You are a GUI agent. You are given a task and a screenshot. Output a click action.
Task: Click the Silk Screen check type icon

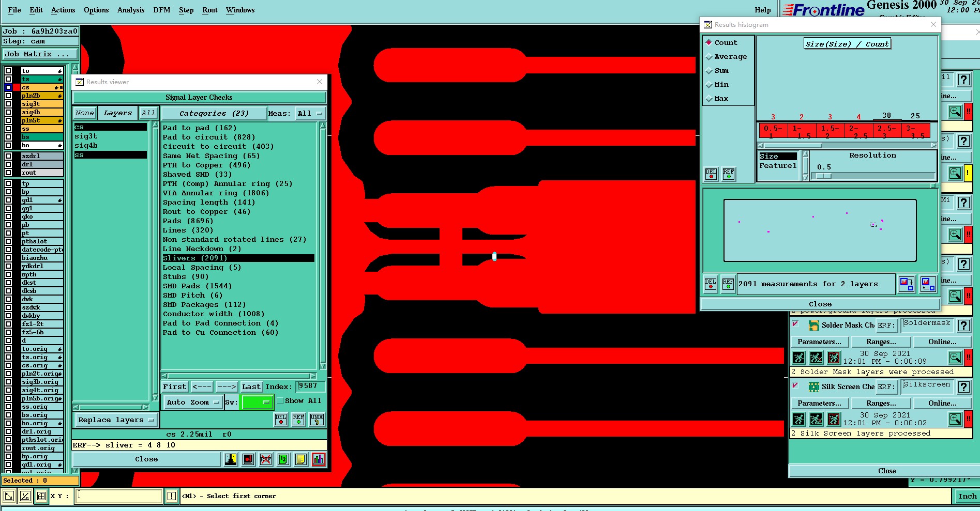[x=813, y=387]
